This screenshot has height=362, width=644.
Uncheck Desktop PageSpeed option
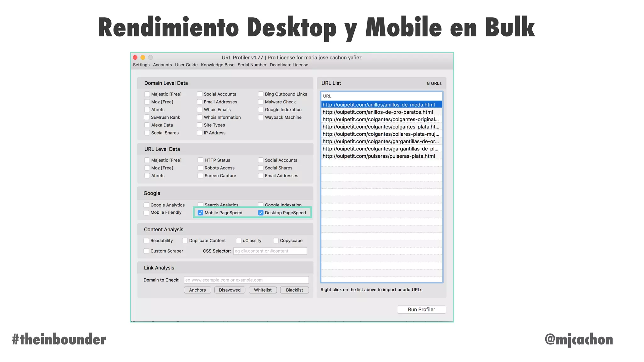(261, 213)
